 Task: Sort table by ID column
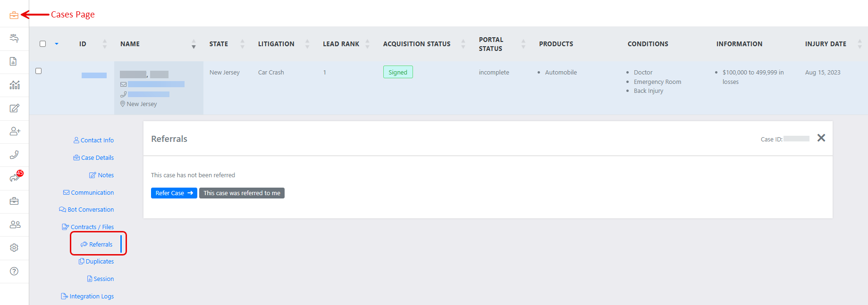point(104,44)
